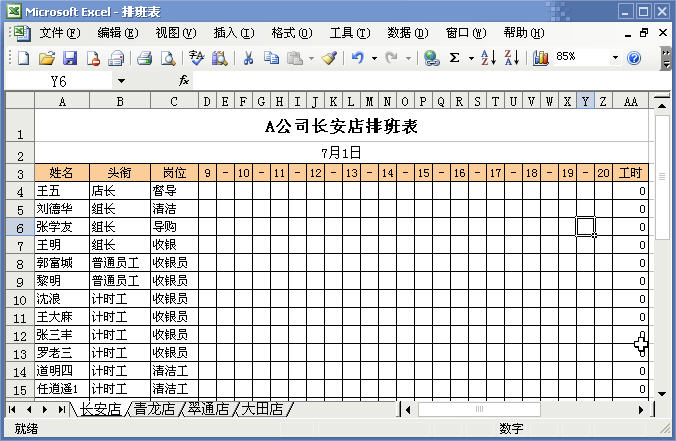Open Excel Help question mark icon
676x441 pixels.
[x=634, y=58]
